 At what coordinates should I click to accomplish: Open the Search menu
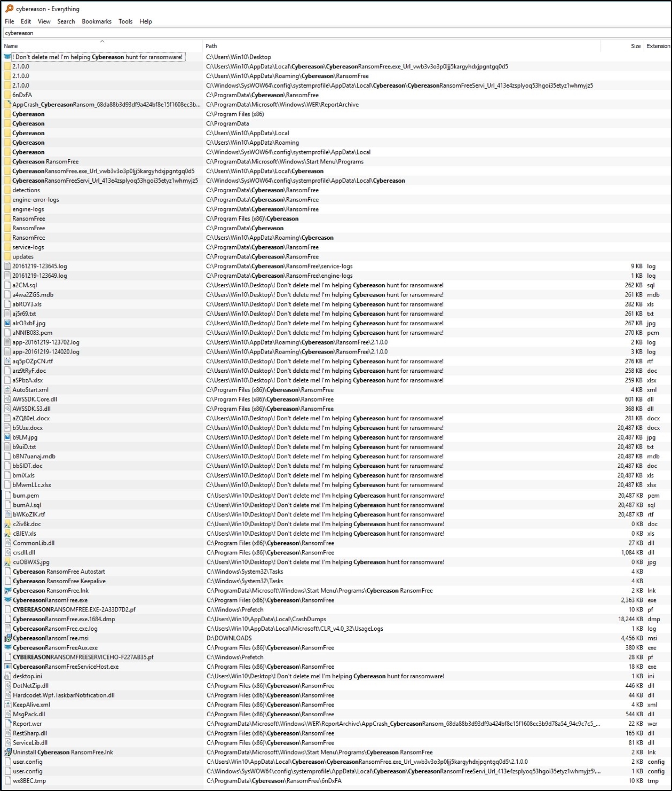coord(66,21)
